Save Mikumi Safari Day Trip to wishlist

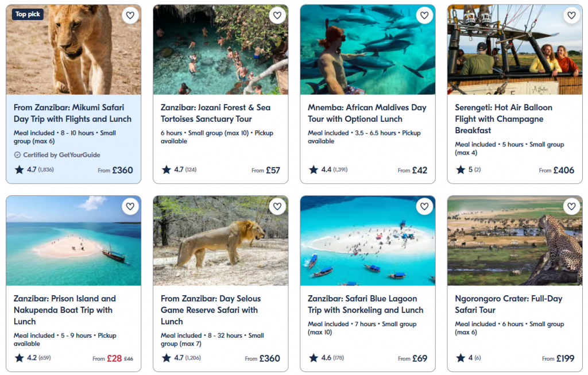pos(130,16)
